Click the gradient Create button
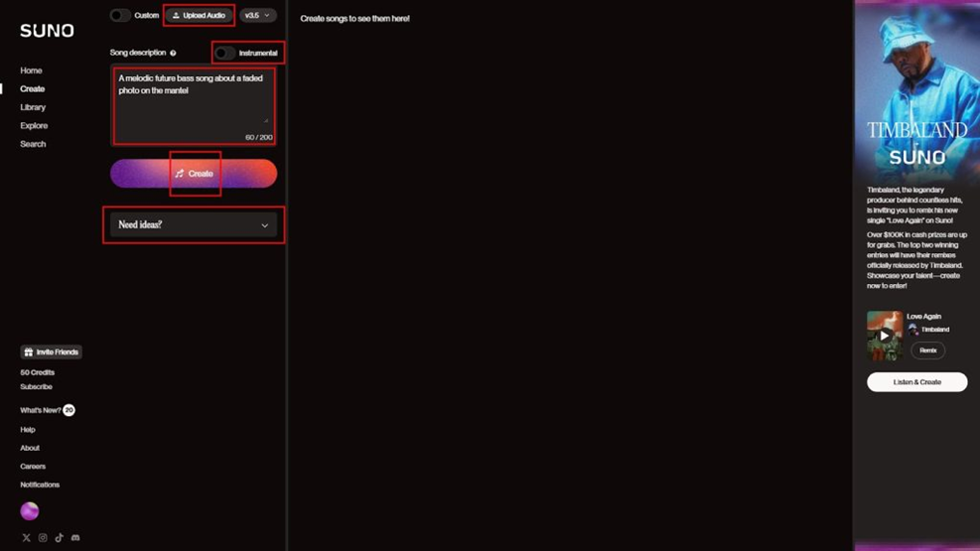This screenshot has width=980, height=551. point(194,174)
